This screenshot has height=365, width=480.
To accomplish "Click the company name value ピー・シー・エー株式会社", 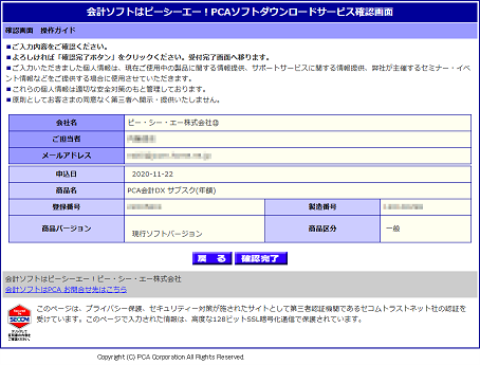I will (173, 123).
